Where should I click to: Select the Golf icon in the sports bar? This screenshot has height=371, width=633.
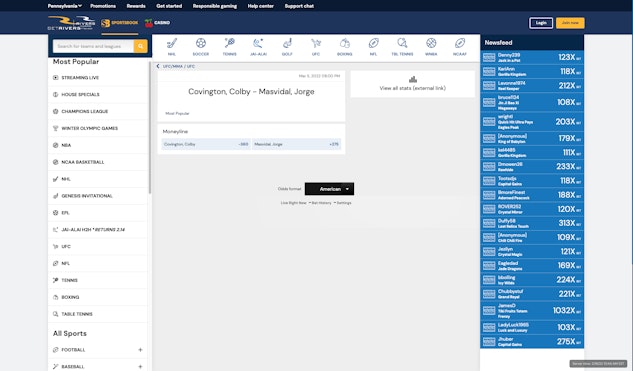287,43
